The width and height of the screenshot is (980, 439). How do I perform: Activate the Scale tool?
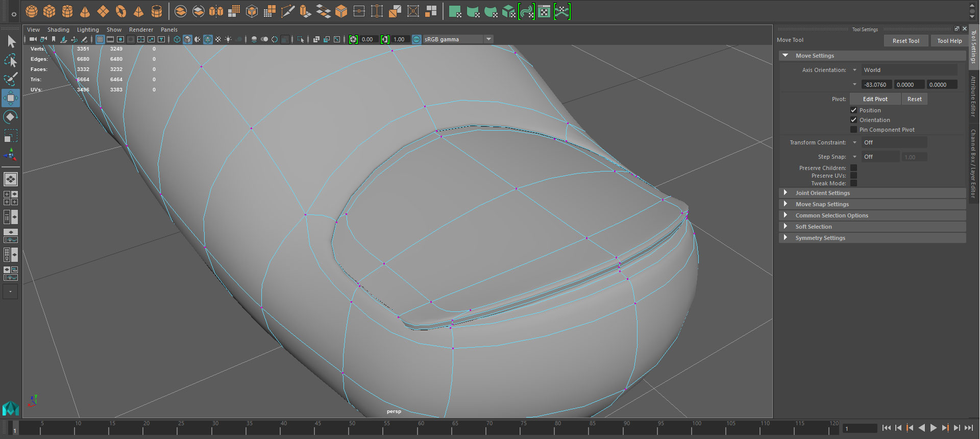pyautogui.click(x=11, y=136)
